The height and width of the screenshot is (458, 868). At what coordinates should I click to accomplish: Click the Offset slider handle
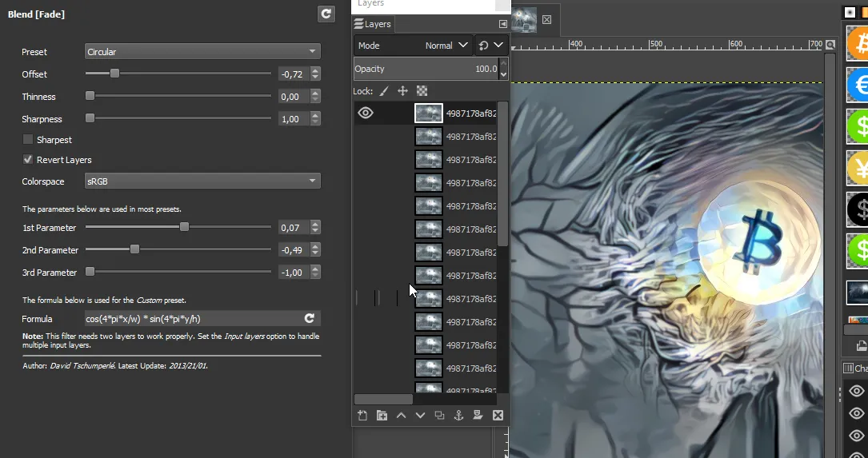click(114, 73)
